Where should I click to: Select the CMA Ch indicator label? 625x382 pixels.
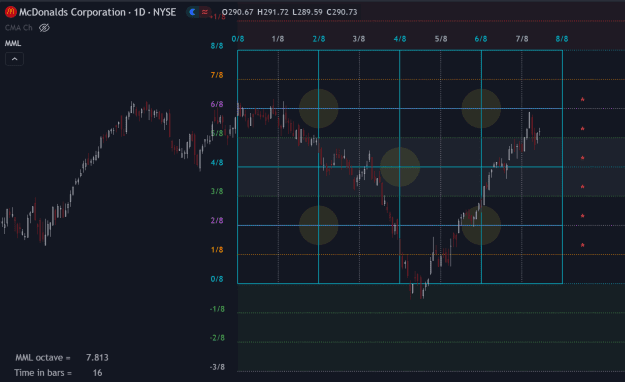pyautogui.click(x=18, y=28)
